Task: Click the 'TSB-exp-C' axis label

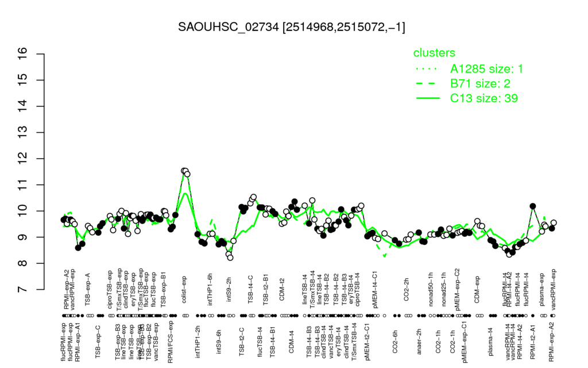Action: click(x=98, y=342)
